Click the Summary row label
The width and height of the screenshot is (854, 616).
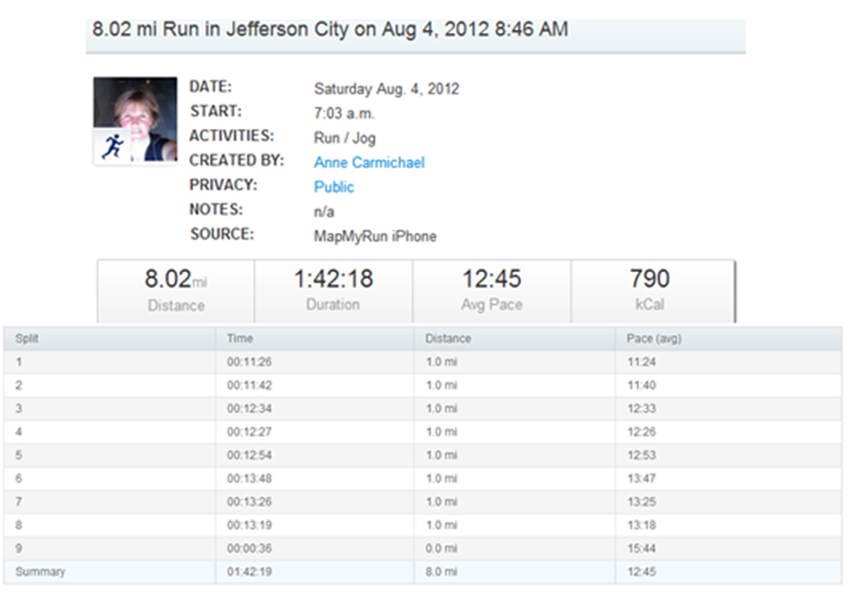(40, 572)
